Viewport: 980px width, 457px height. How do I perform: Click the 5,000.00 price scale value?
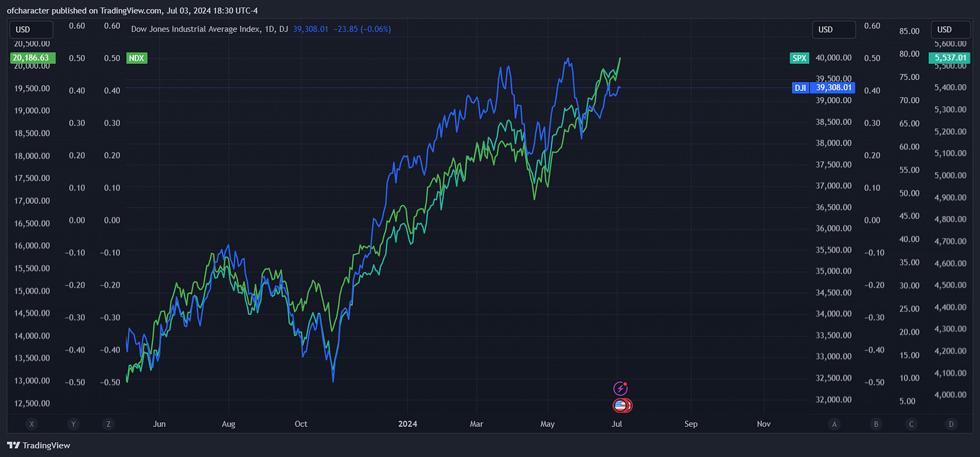[950, 175]
